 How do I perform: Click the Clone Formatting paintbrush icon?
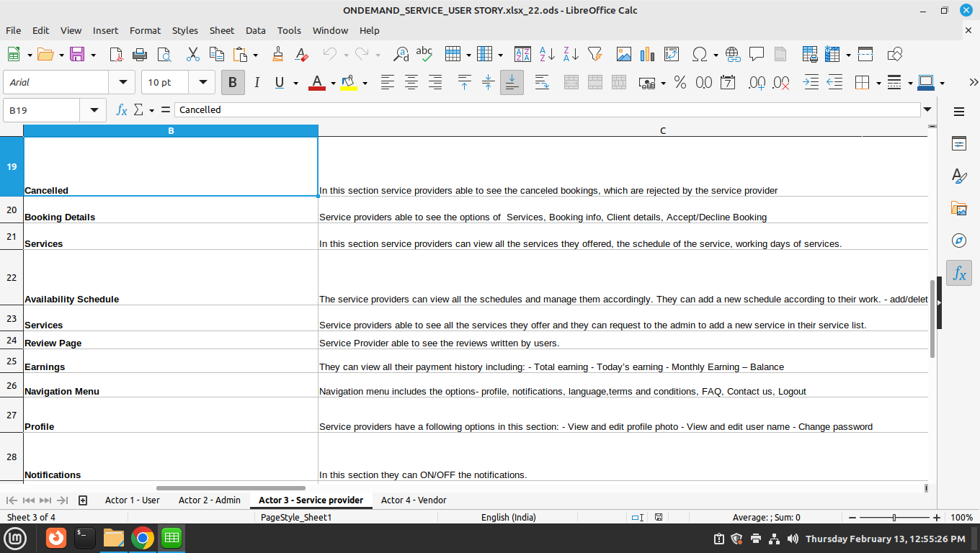(x=277, y=54)
